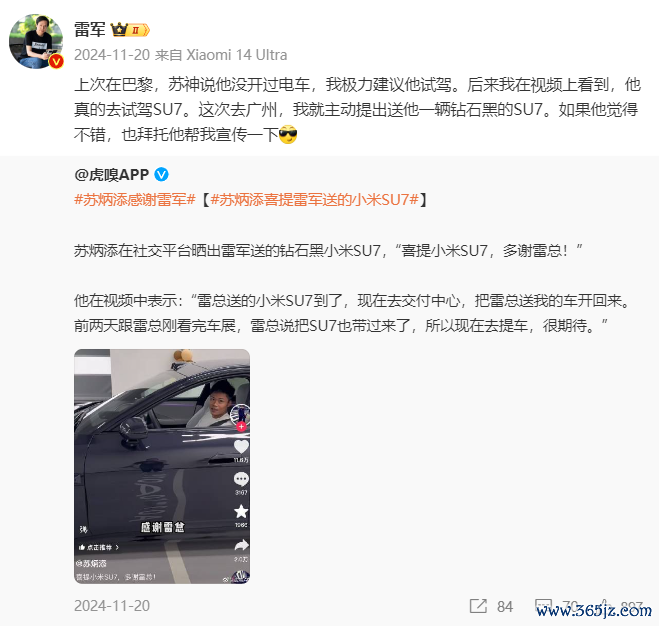
Task: Tap 点击推荐 in the video overlay
Action: (99, 547)
